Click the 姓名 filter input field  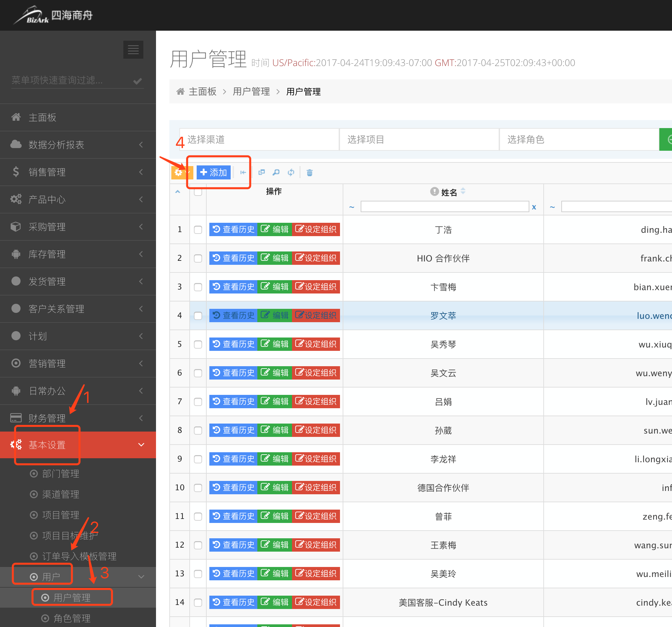pos(445,207)
